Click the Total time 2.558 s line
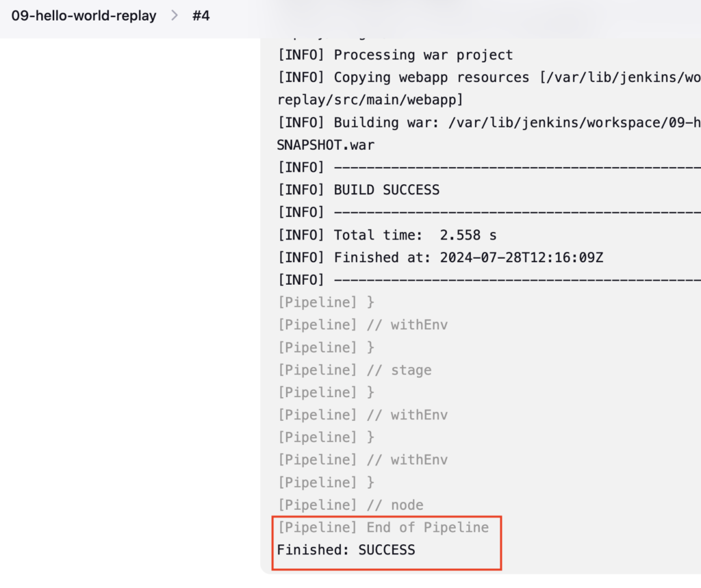The image size is (701, 588). click(387, 235)
